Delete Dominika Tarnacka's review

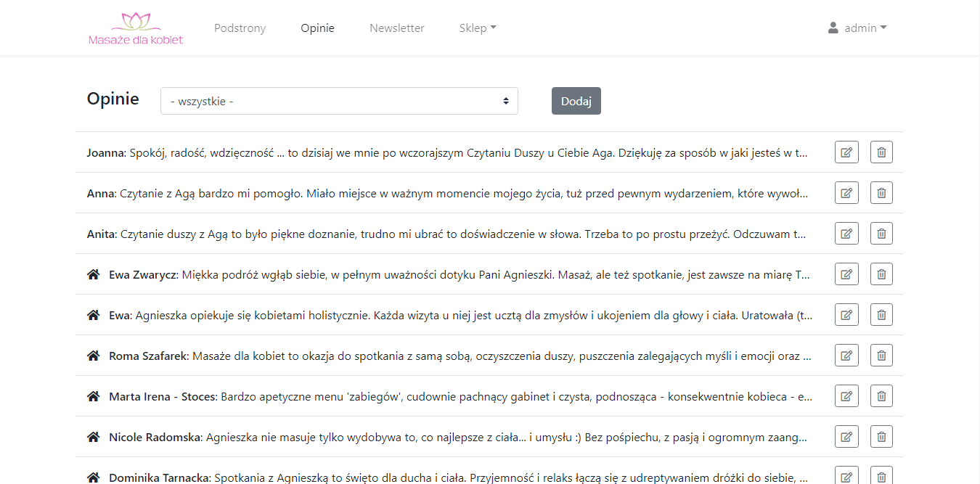click(x=881, y=475)
